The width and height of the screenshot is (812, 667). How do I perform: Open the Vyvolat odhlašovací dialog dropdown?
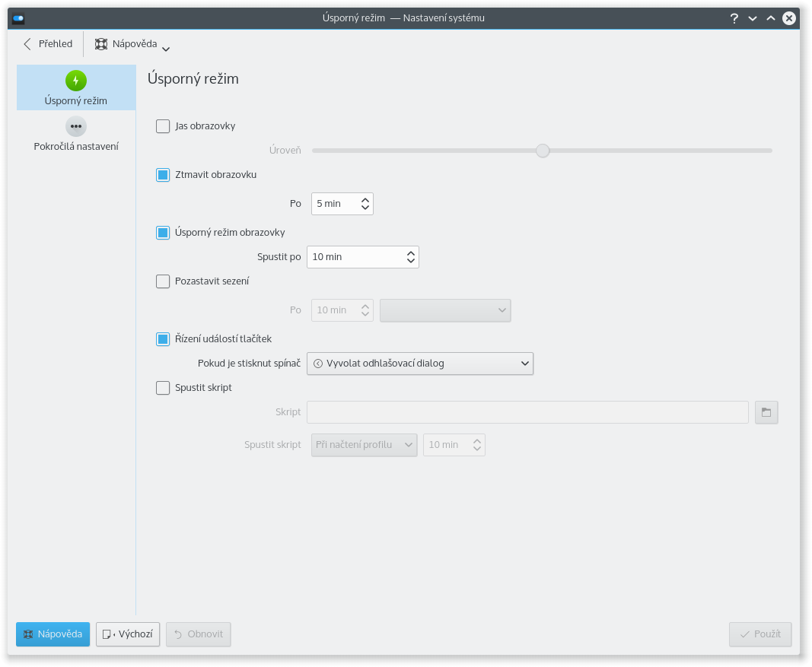pyautogui.click(x=420, y=364)
